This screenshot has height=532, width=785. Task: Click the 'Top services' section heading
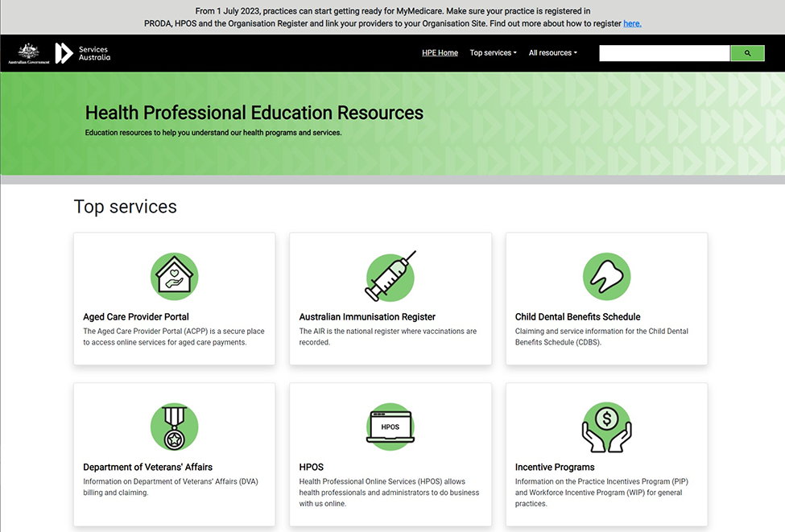pos(125,207)
